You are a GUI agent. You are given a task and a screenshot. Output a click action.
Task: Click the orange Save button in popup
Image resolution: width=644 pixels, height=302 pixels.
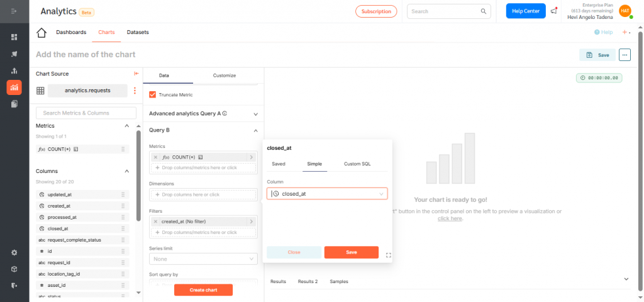[351, 252]
